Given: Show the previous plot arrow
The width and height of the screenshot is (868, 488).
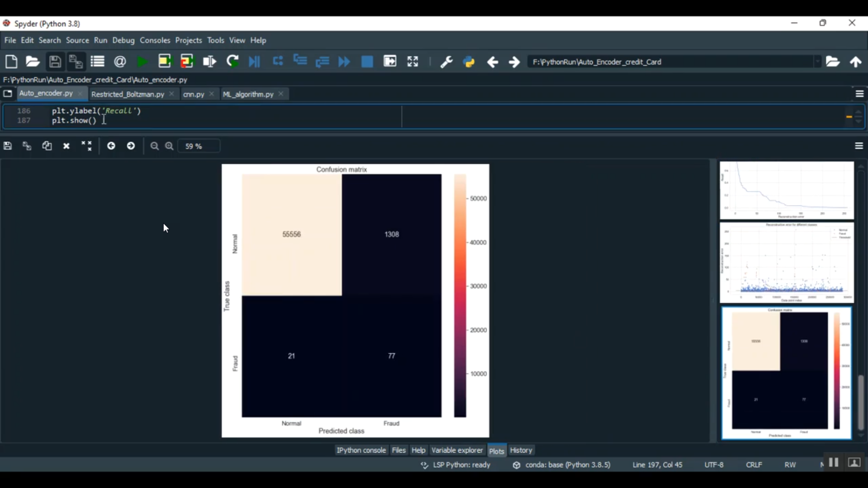Looking at the screenshot, I should (x=111, y=146).
